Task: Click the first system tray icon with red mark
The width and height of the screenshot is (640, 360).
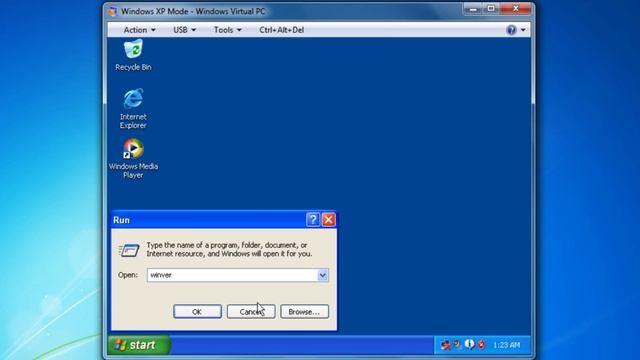Action: 446,345
